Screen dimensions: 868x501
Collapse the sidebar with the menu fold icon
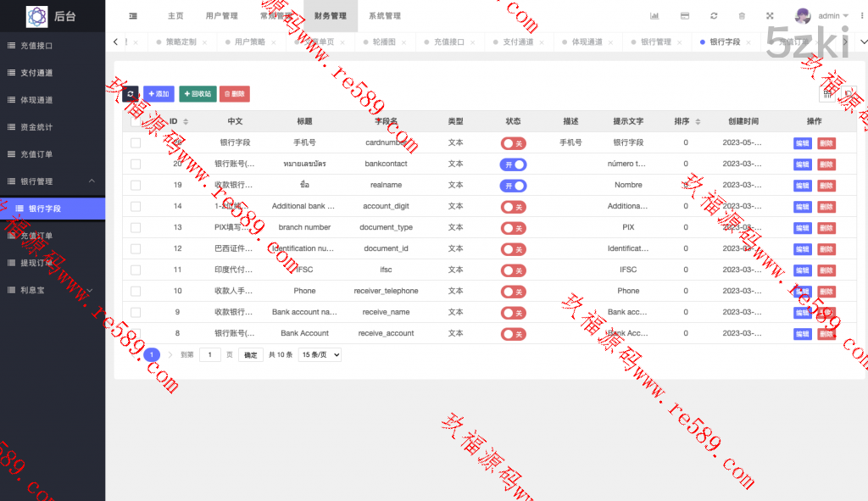tap(133, 16)
